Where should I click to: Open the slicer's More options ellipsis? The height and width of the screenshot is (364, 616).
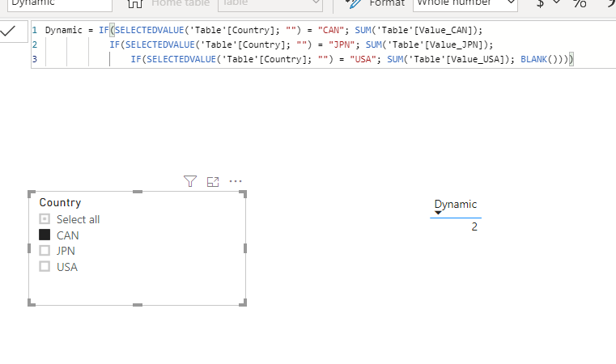click(x=236, y=181)
